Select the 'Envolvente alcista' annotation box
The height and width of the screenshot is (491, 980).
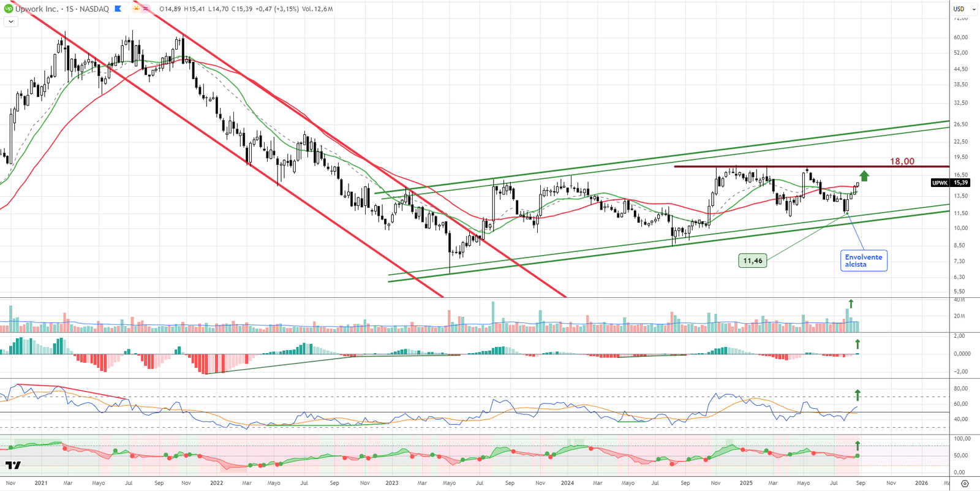click(x=864, y=261)
